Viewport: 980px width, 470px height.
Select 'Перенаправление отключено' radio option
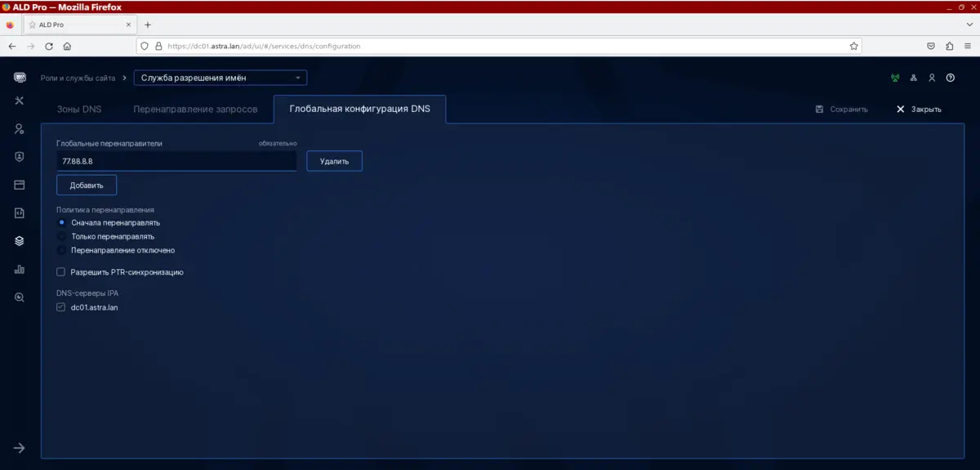[62, 250]
